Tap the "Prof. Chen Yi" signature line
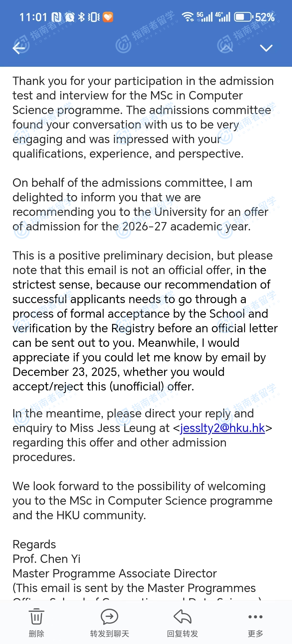The height and width of the screenshot is (644, 292). tap(47, 559)
